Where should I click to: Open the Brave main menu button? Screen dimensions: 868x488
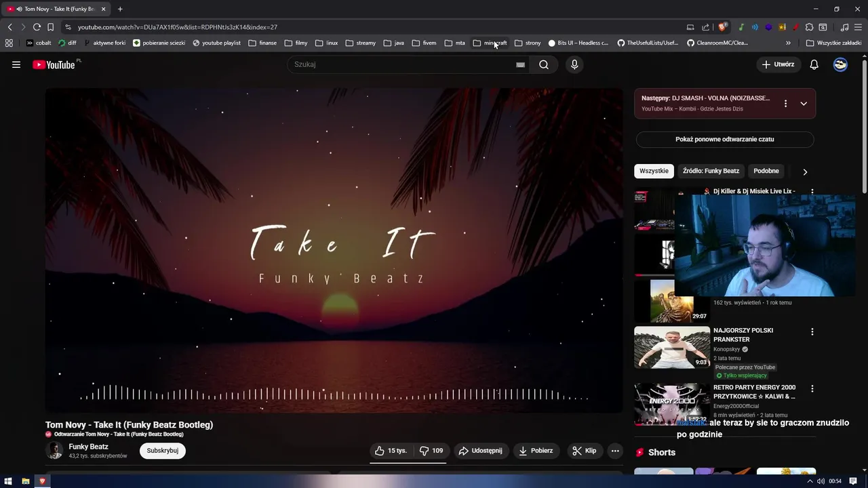[858, 27]
